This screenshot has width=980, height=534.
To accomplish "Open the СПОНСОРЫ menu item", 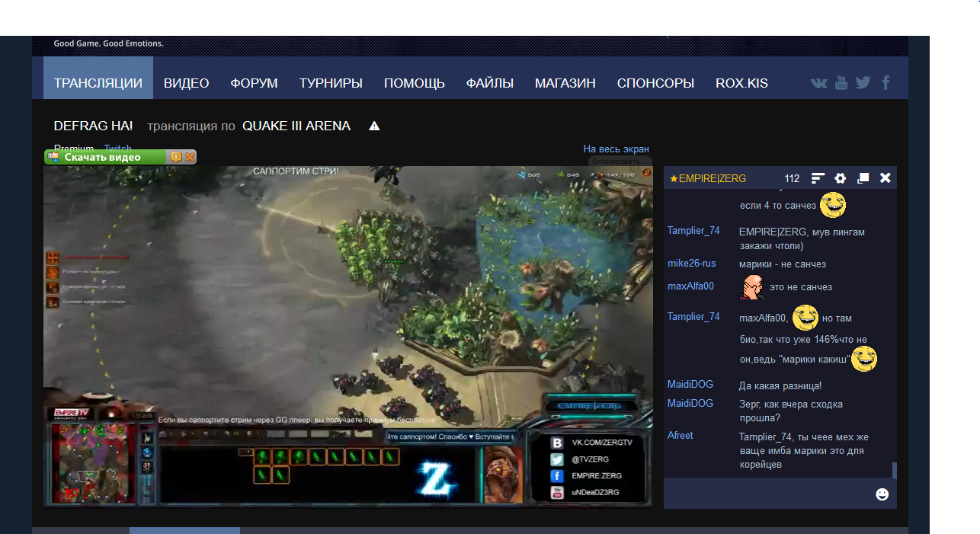I will point(655,83).
